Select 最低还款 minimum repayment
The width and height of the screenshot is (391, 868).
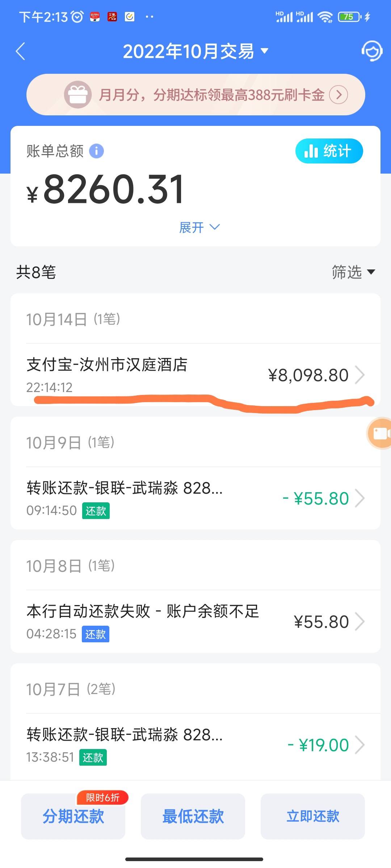[193, 816]
